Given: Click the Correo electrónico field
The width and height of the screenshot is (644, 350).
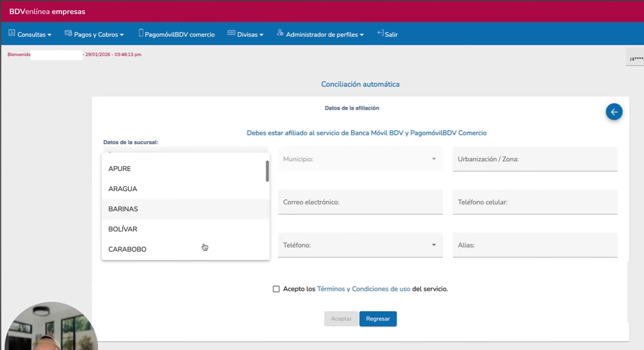Looking at the screenshot, I should click(x=360, y=202).
